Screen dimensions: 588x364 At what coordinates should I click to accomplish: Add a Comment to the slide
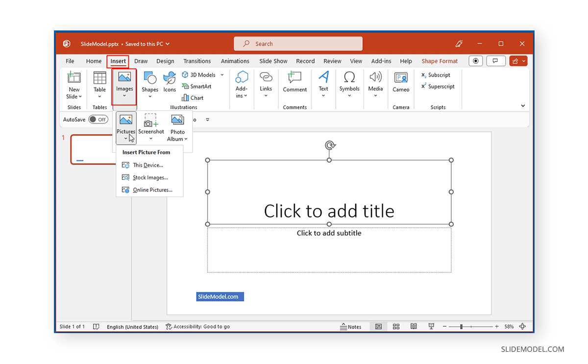[294, 84]
